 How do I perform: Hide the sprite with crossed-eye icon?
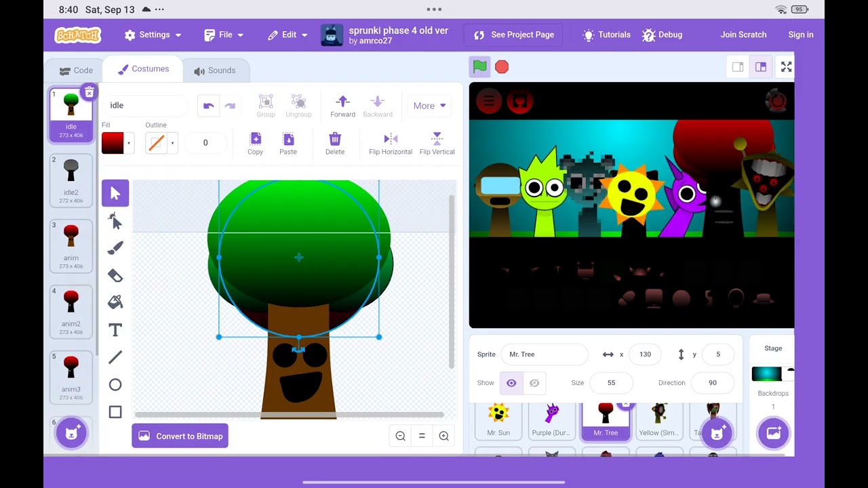(534, 383)
